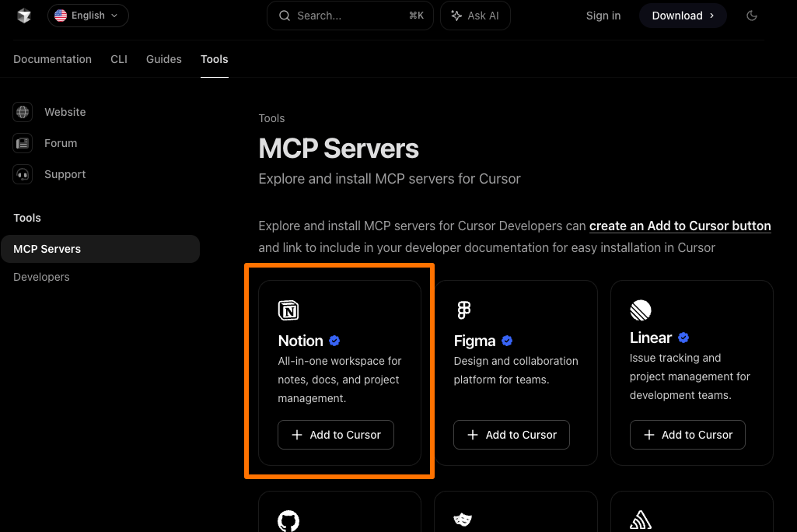The image size is (797, 532).
Task: Focus the Search input field
Action: tap(350, 16)
